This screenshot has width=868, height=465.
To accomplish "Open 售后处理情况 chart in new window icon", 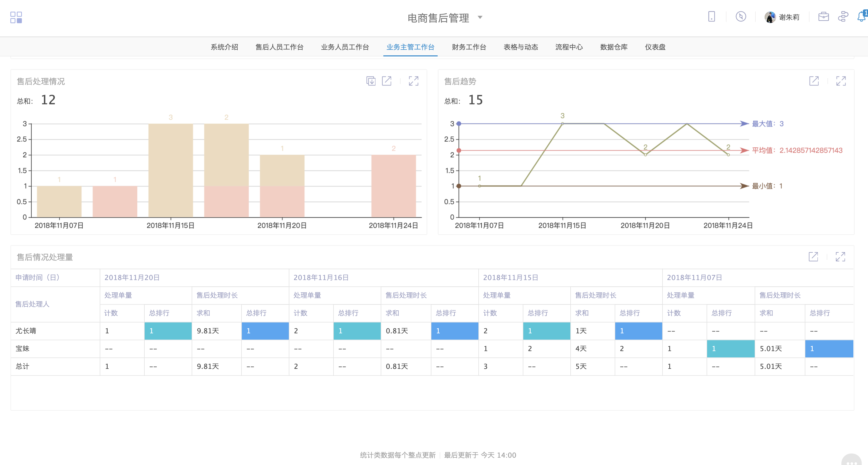I will (386, 81).
